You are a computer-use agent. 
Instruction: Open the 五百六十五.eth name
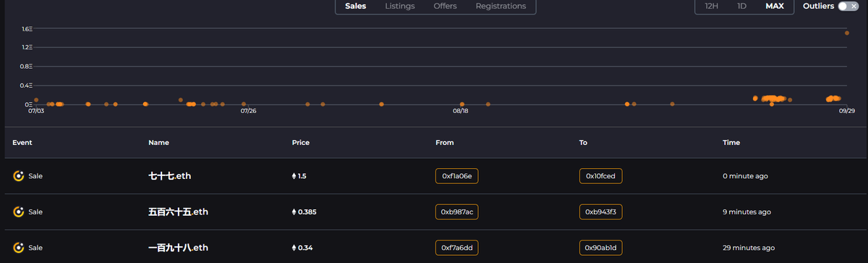(x=178, y=212)
